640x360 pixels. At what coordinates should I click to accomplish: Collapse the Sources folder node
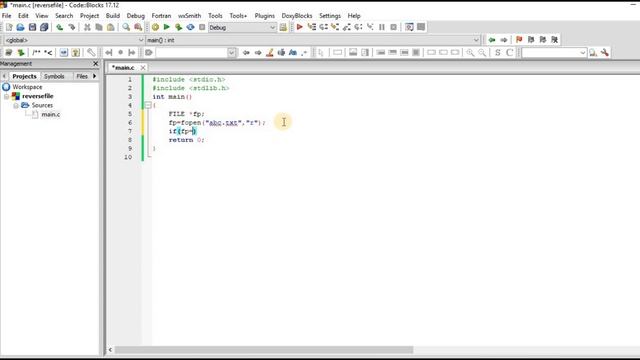click(x=16, y=105)
